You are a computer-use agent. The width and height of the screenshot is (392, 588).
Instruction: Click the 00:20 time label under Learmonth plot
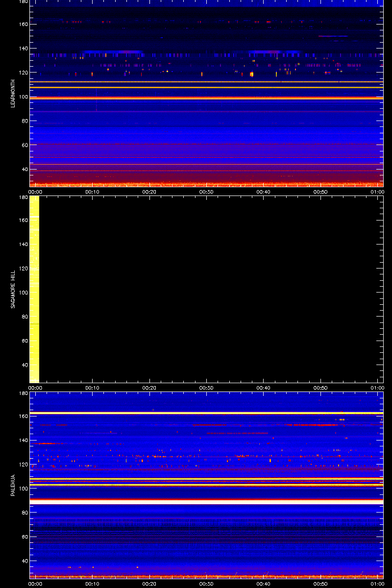point(149,192)
